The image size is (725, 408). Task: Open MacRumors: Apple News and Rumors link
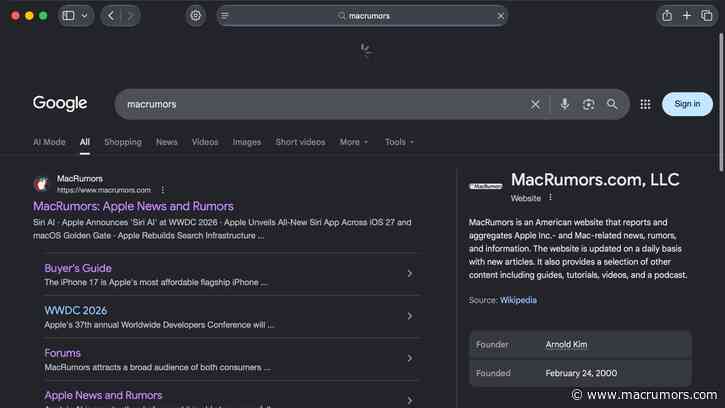click(x=133, y=206)
